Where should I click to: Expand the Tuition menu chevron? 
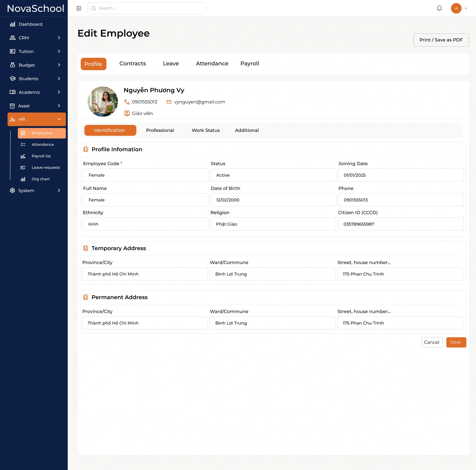coord(59,51)
